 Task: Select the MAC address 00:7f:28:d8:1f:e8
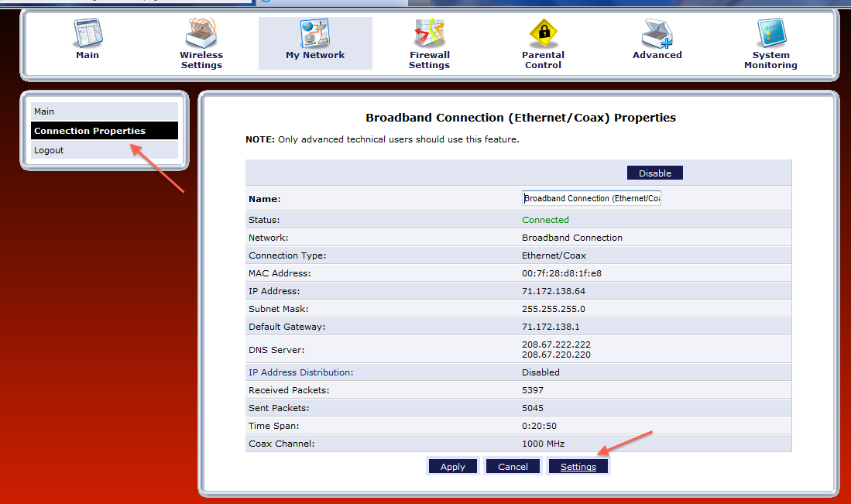(561, 273)
